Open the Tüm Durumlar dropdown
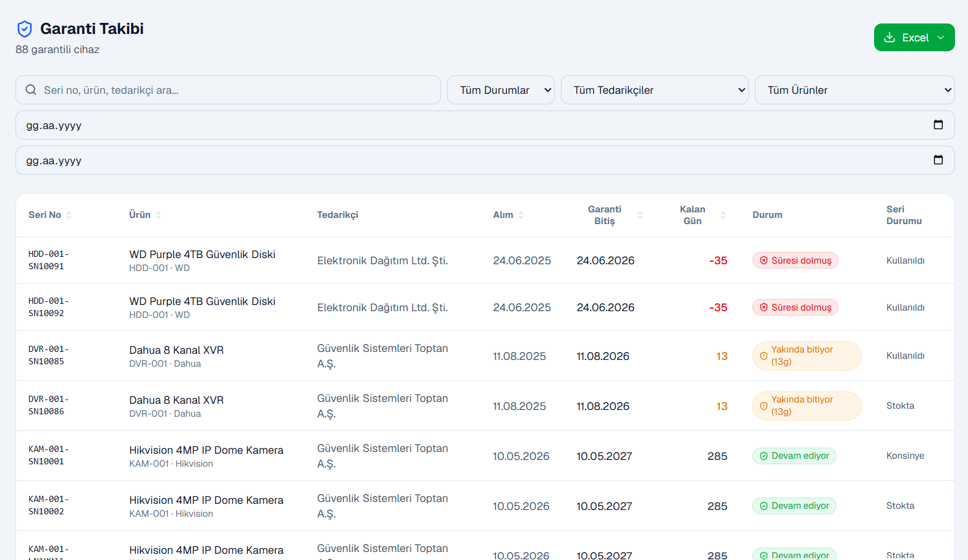968x560 pixels. pos(501,90)
